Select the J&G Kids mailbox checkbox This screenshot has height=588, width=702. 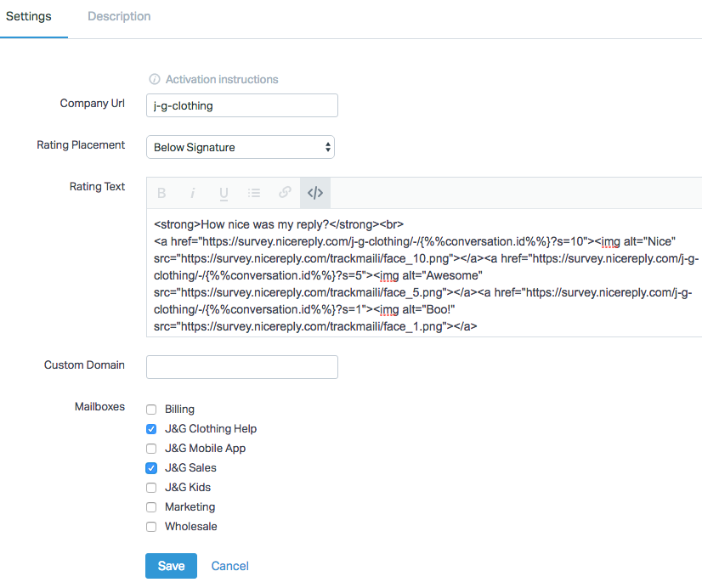[x=151, y=488]
